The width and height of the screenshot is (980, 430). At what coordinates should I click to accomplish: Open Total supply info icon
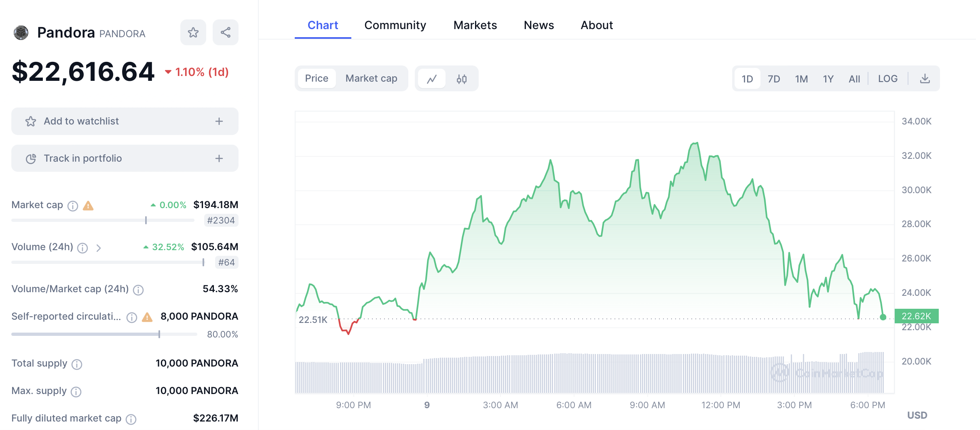[x=77, y=365]
